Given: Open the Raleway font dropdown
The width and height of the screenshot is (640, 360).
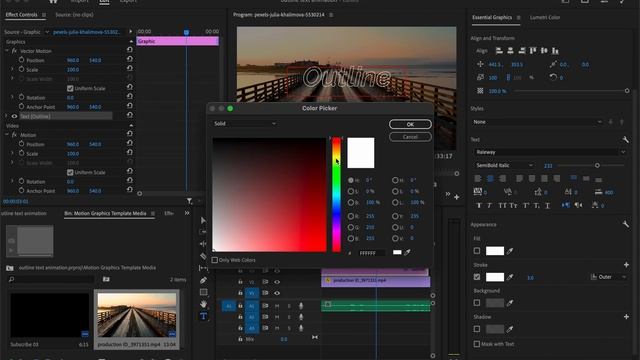Looking at the screenshot, I should [x=550, y=152].
